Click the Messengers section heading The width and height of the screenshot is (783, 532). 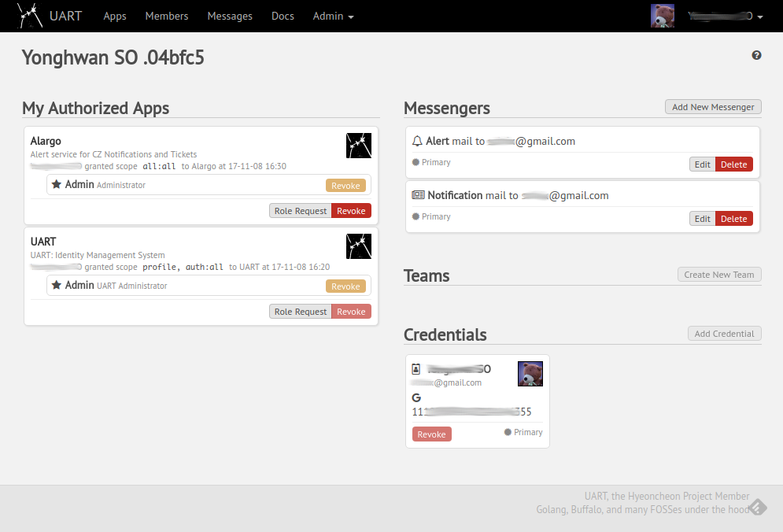tap(447, 108)
